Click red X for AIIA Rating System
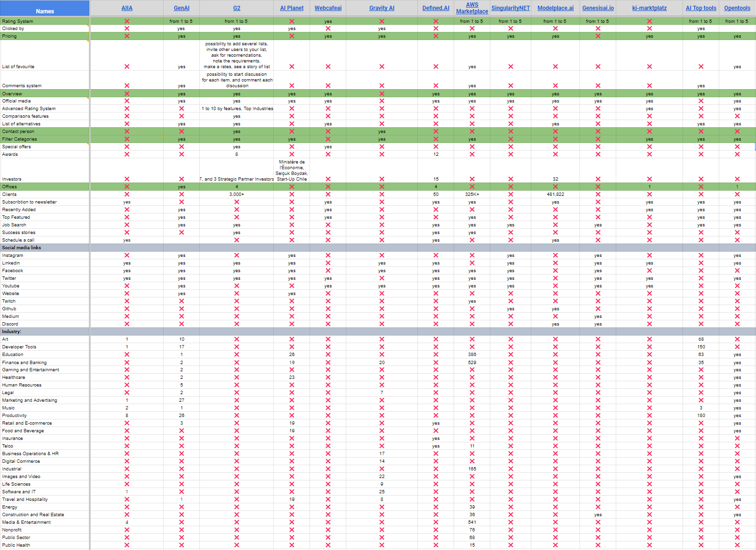Image resolution: width=756 pixels, height=550 pixels. (127, 21)
